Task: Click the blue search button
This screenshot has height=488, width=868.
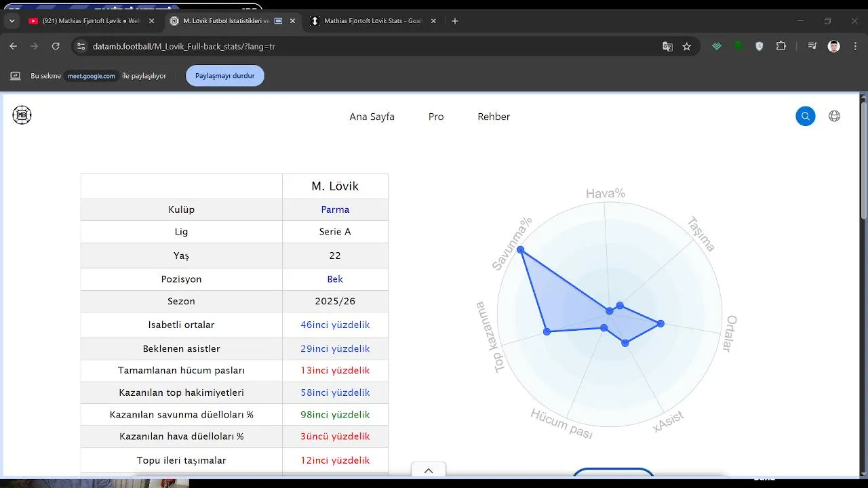Action: (x=806, y=116)
